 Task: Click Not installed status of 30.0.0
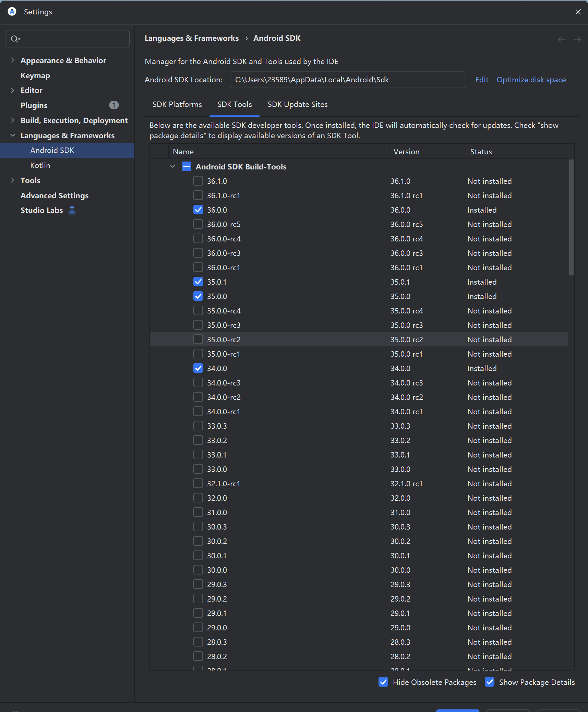490,570
